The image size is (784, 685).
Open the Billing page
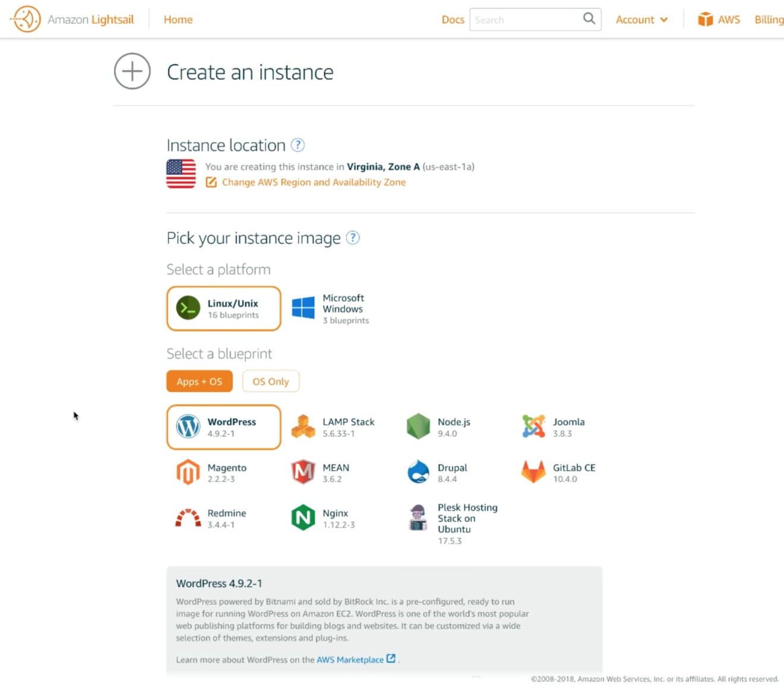769,20
